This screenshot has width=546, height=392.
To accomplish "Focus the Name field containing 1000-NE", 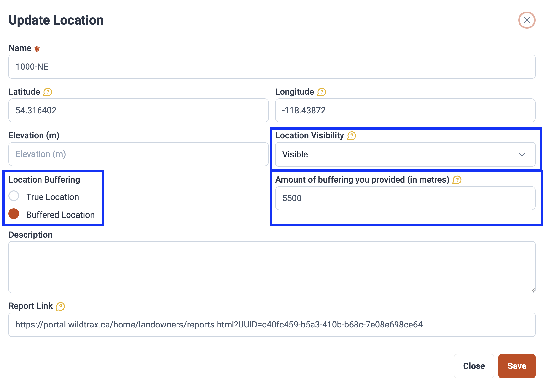I will click(272, 67).
